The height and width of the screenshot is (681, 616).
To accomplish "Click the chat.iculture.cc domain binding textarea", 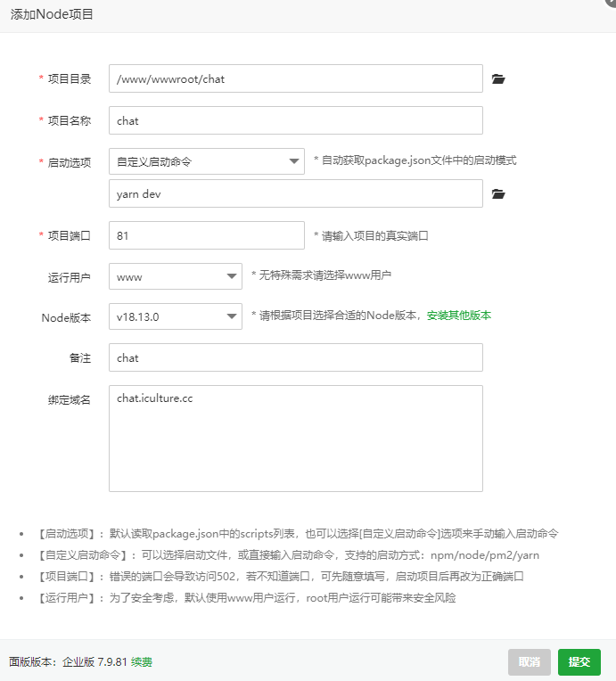I will (296, 439).
